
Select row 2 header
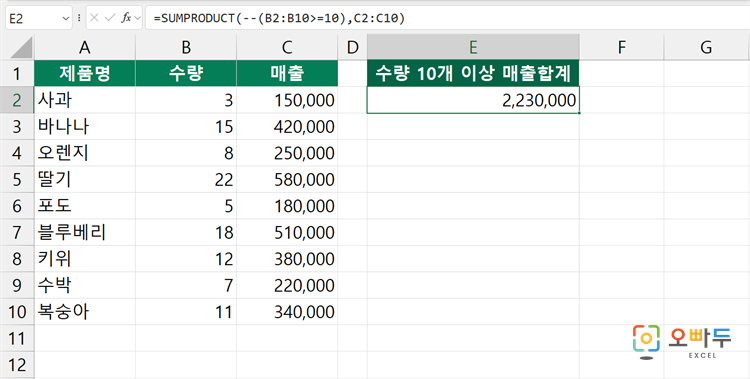[x=17, y=100]
